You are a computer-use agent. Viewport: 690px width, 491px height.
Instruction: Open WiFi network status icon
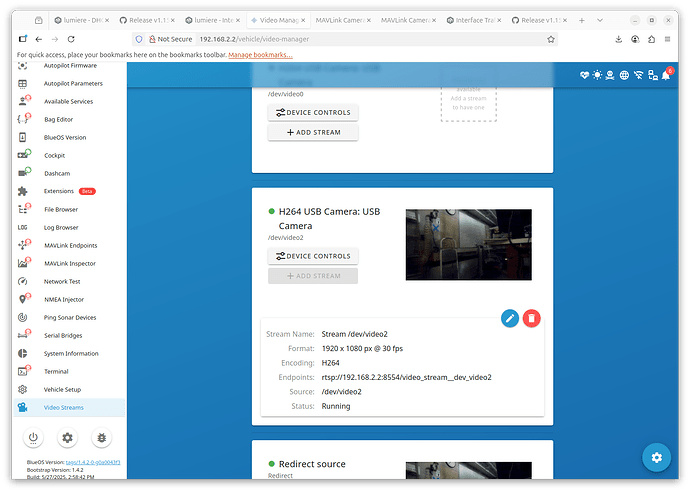[638, 75]
